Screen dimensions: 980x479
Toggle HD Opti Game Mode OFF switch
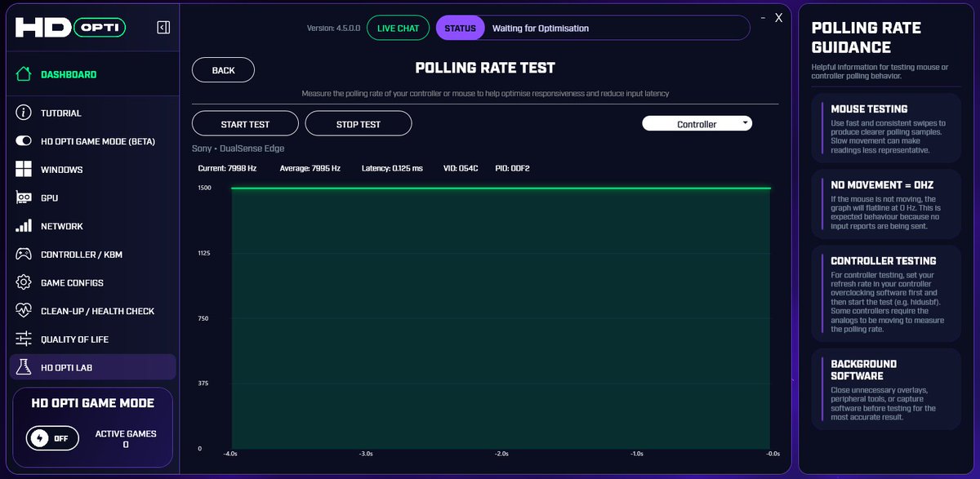pos(51,438)
